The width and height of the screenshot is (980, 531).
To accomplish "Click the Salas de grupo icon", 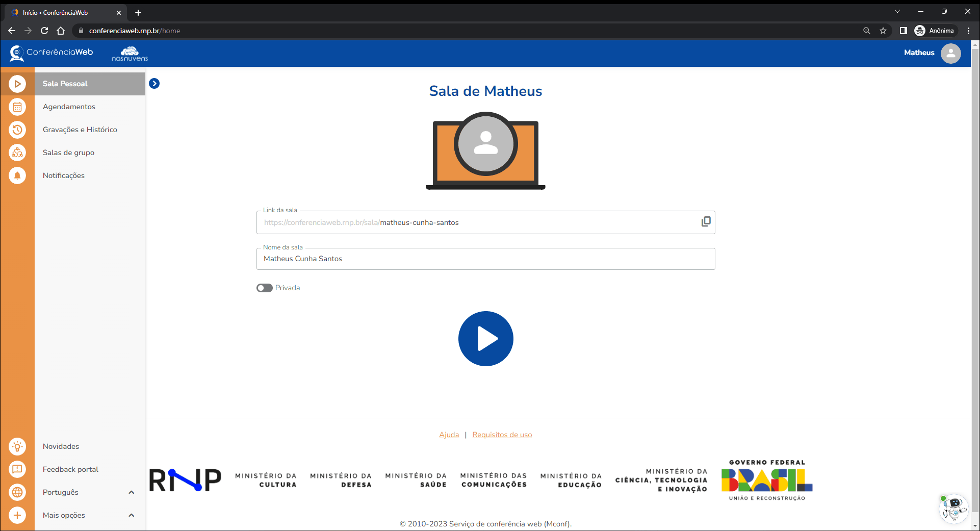I will click(17, 153).
